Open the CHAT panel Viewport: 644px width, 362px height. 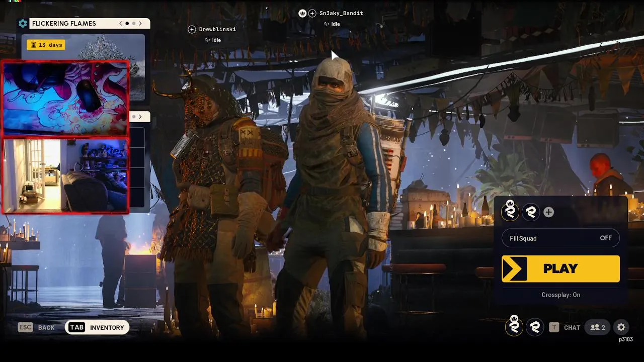(572, 327)
